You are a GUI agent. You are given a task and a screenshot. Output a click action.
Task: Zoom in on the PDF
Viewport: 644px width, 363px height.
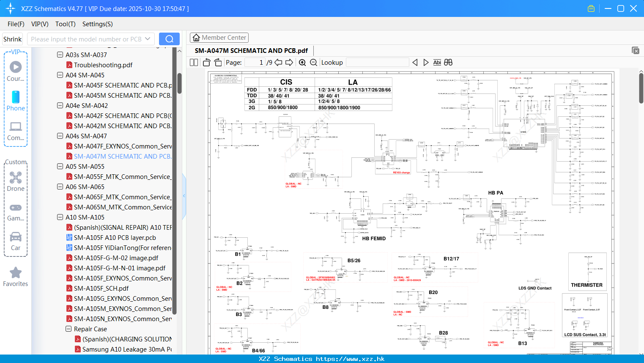pyautogui.click(x=302, y=63)
